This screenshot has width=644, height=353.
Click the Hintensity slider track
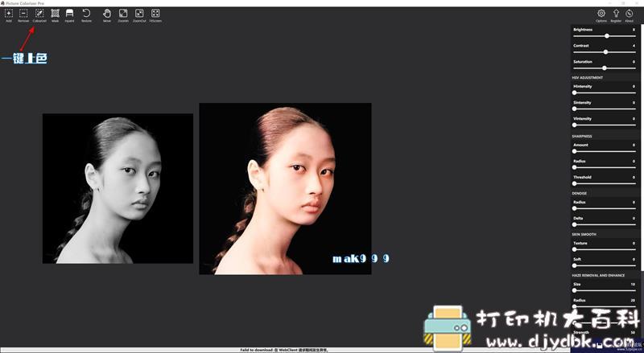point(605,92)
